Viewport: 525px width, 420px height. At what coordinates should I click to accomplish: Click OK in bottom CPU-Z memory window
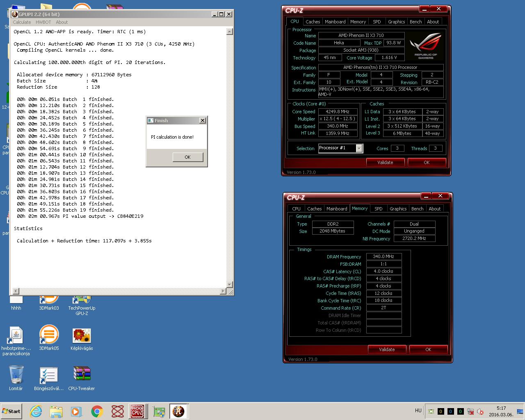point(428,349)
